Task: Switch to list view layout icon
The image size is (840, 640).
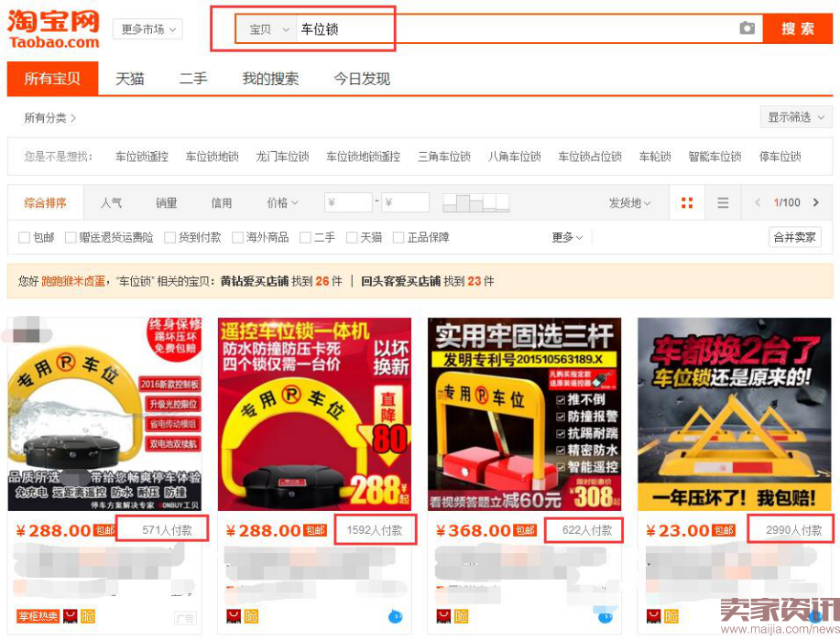Action: click(x=723, y=202)
